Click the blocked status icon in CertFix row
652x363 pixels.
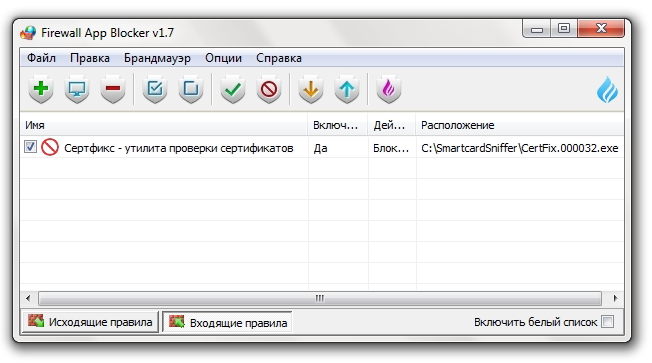[x=50, y=148]
